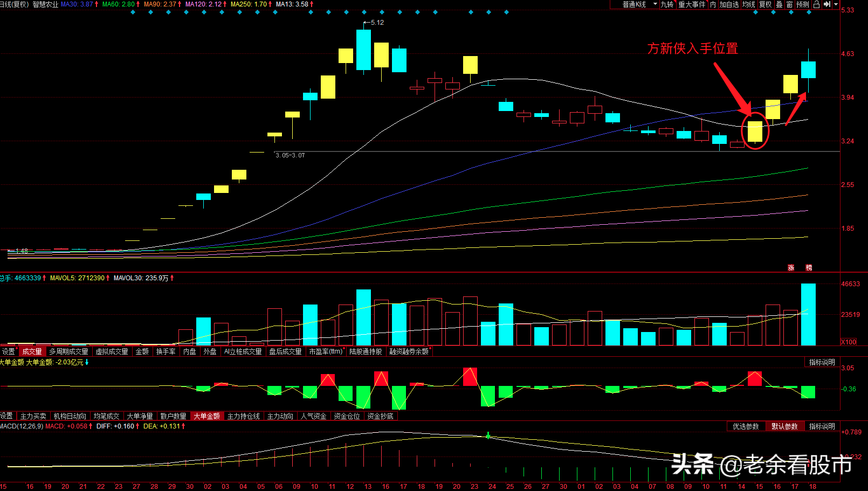Open the 大单金额 panel 设置 settings
Image resolution: width=868 pixels, height=491 pixels.
[x=7, y=416]
